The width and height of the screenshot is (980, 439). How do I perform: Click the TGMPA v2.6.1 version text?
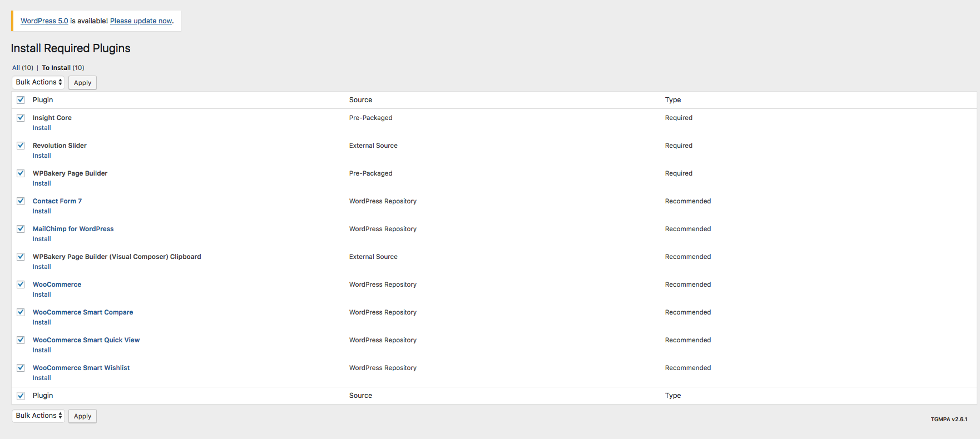click(x=949, y=420)
